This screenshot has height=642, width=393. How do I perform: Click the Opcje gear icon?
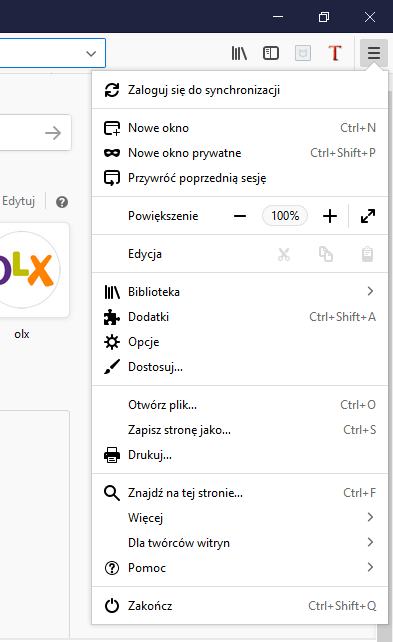click(x=112, y=342)
